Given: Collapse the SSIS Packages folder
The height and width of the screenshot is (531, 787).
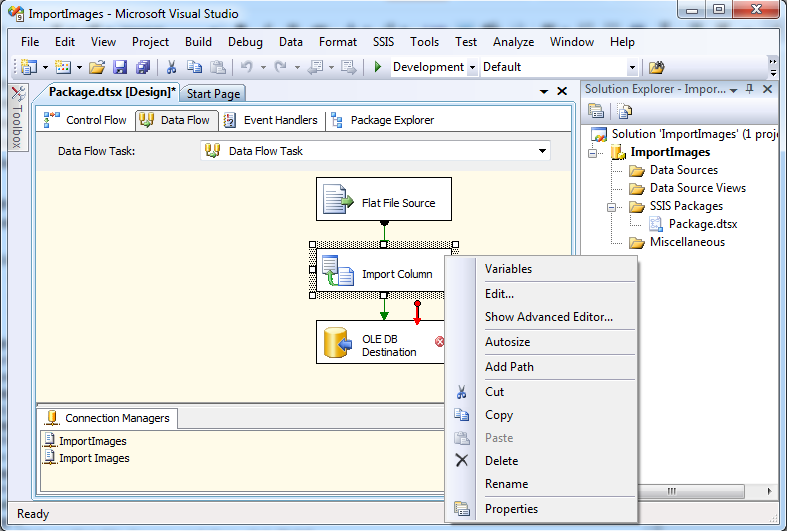Looking at the screenshot, I should click(x=612, y=207).
